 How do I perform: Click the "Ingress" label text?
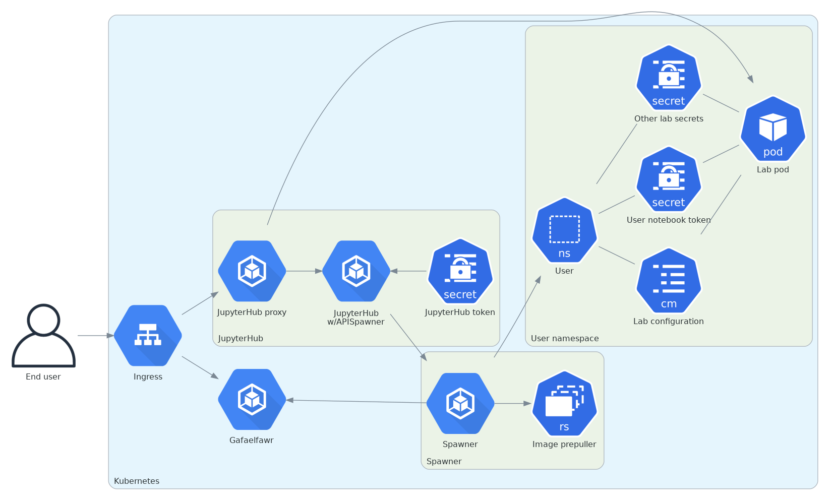(148, 377)
